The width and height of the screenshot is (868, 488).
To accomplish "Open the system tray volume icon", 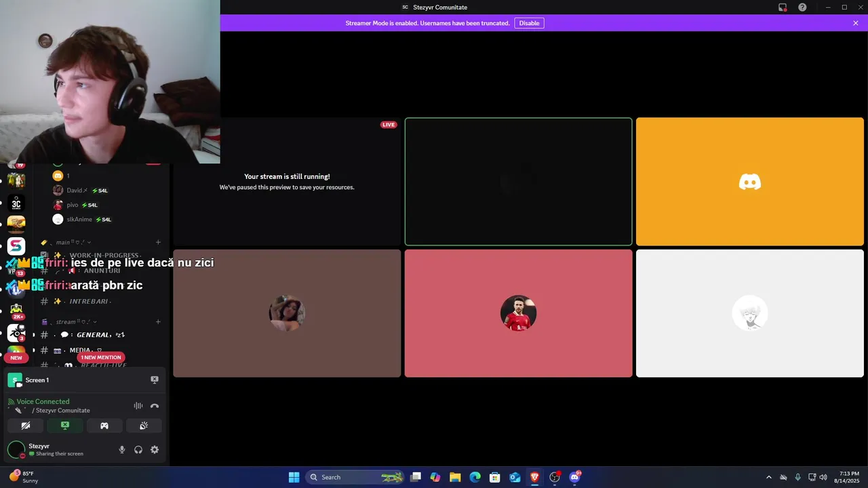I will point(823,477).
